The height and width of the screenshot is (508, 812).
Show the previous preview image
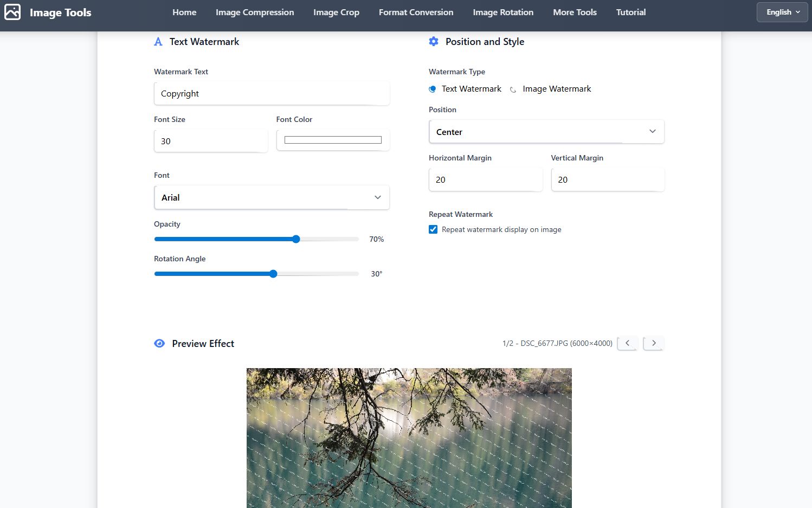click(627, 343)
